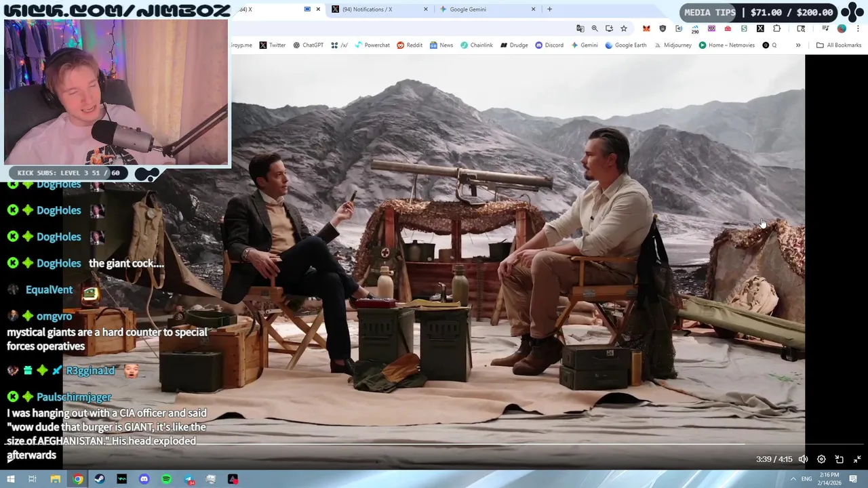Open the Twitter bookmark
The image size is (868, 488).
point(272,45)
